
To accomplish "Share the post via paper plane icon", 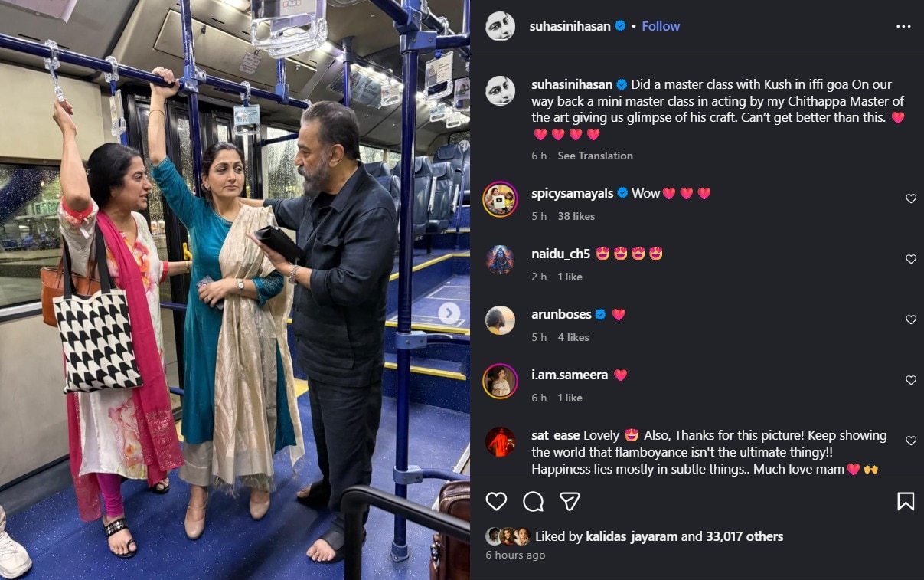I will tap(569, 501).
